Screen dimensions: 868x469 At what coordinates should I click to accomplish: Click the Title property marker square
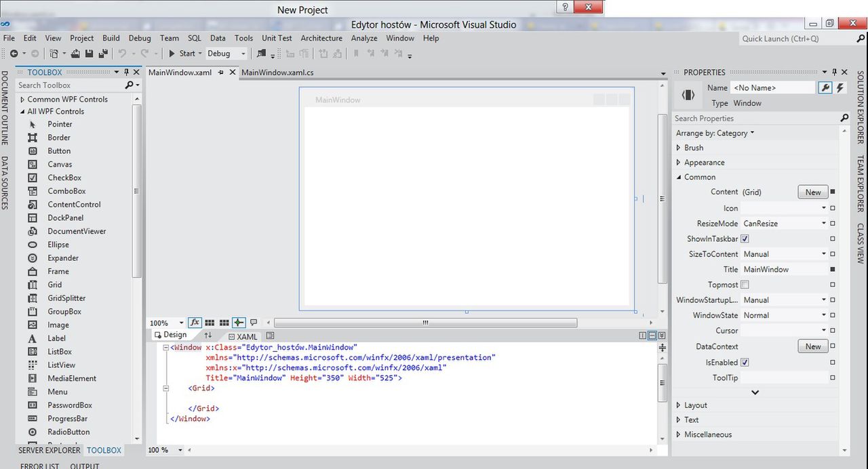tap(833, 269)
